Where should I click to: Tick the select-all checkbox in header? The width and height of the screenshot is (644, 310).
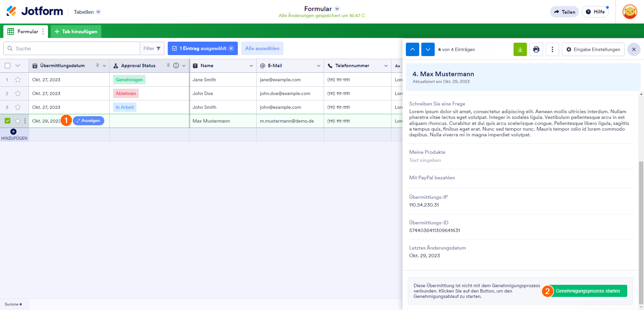(x=8, y=65)
